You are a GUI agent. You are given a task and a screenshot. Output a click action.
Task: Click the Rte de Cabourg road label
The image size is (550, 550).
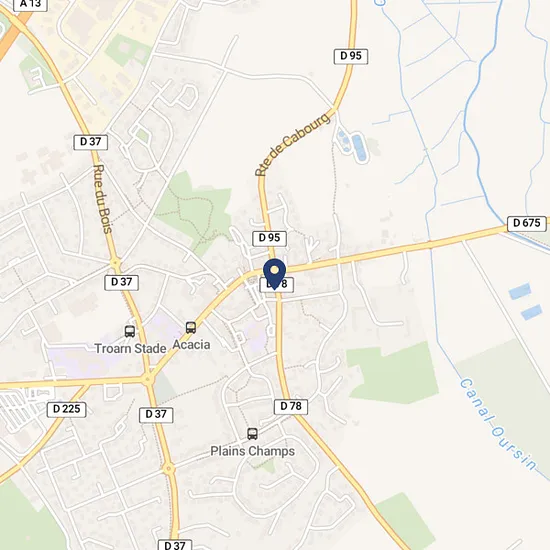click(x=293, y=144)
